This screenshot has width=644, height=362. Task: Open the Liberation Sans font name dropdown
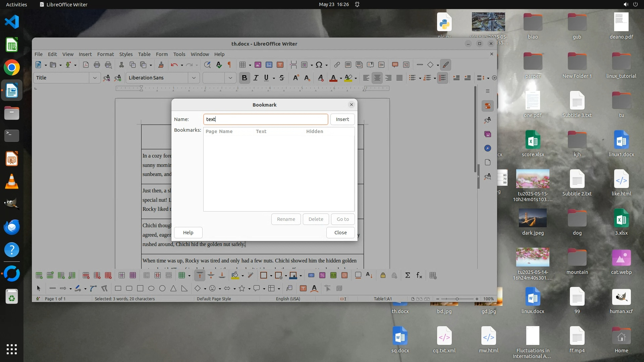pos(194,78)
